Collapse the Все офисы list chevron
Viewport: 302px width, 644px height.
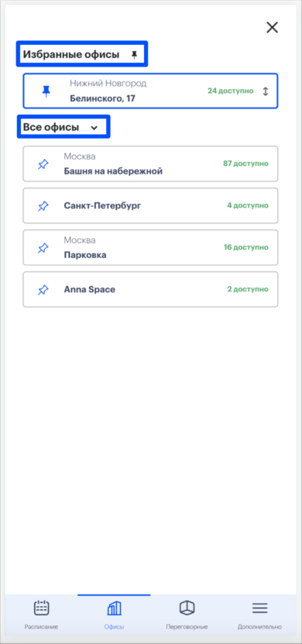pos(94,128)
